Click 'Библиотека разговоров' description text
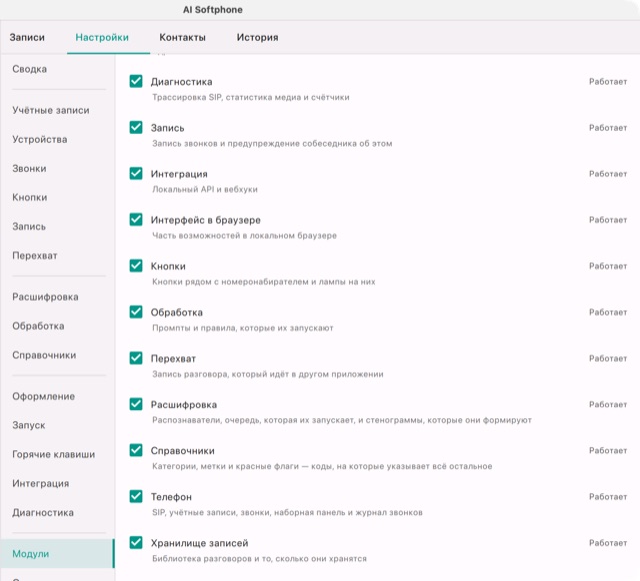 [x=259, y=559]
